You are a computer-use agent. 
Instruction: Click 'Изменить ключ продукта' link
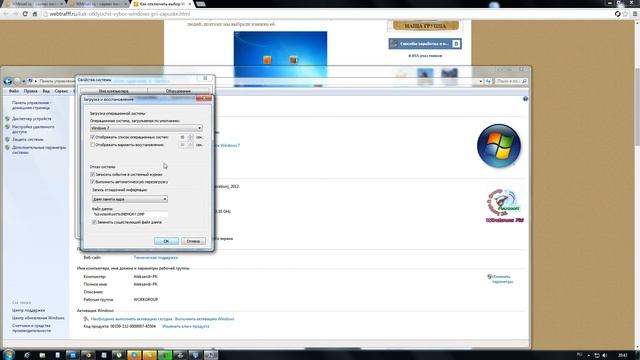click(185, 326)
